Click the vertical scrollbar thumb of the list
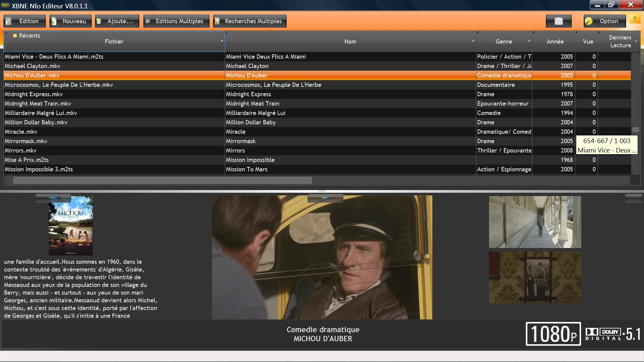 (x=636, y=130)
